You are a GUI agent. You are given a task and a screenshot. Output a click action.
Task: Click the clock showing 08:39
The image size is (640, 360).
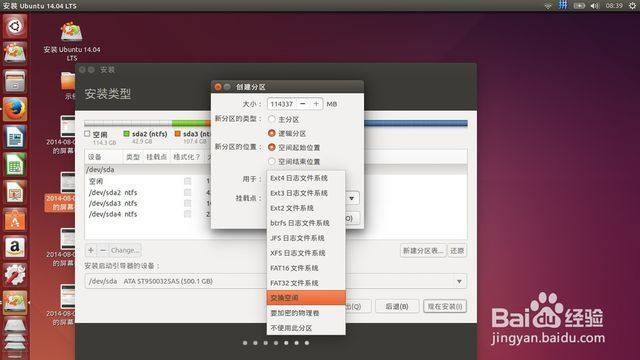pyautogui.click(x=614, y=6)
